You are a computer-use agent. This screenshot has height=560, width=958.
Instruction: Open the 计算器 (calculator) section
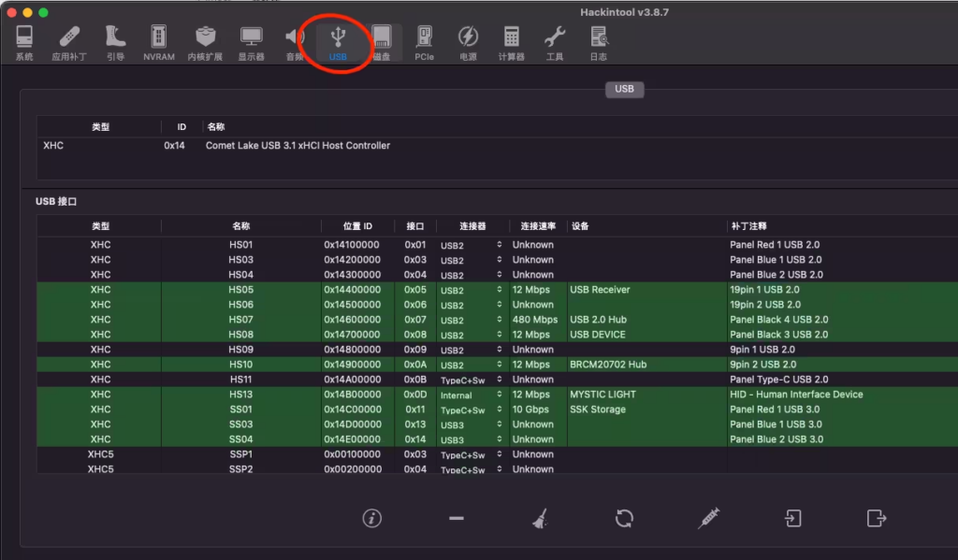click(x=511, y=43)
